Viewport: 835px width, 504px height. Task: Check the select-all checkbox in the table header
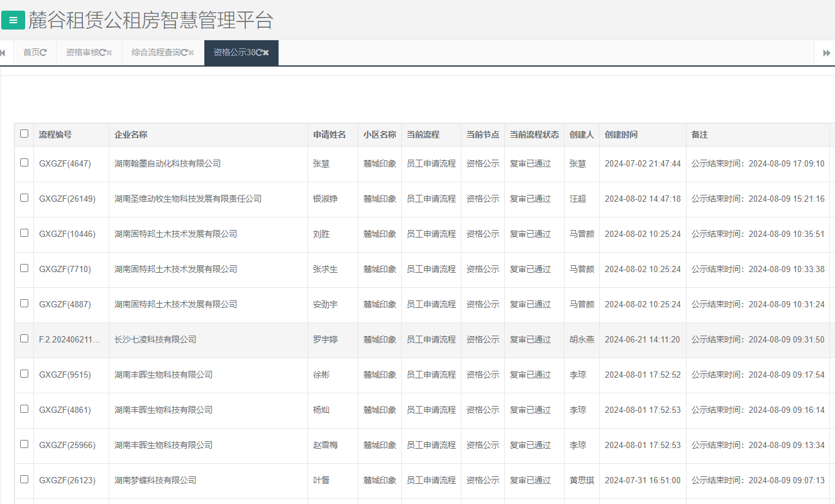(x=24, y=133)
